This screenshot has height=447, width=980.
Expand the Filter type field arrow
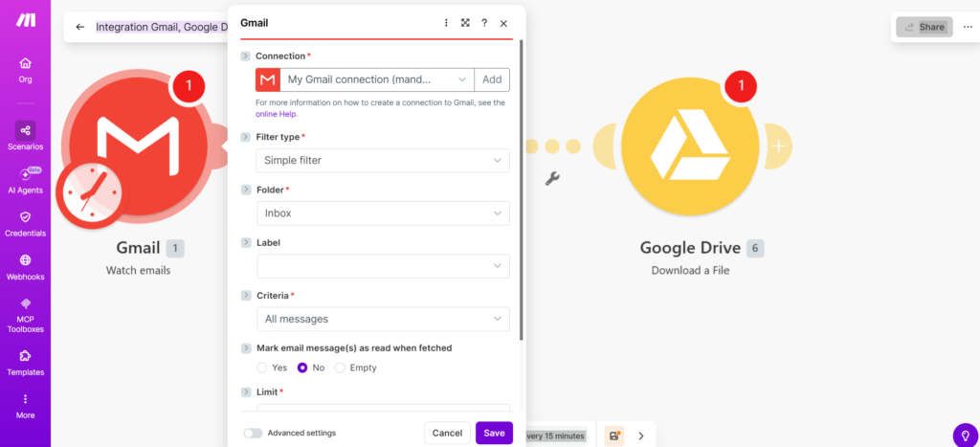click(x=246, y=137)
